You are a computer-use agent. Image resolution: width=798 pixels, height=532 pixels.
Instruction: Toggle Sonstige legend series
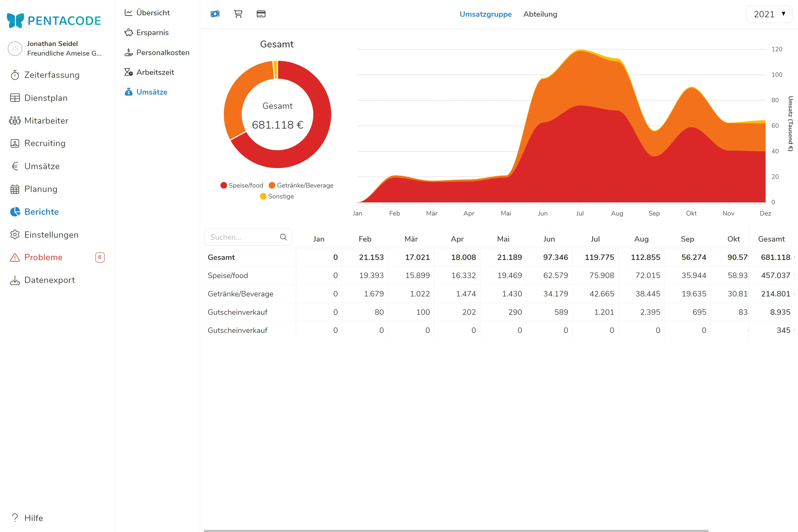coord(277,196)
